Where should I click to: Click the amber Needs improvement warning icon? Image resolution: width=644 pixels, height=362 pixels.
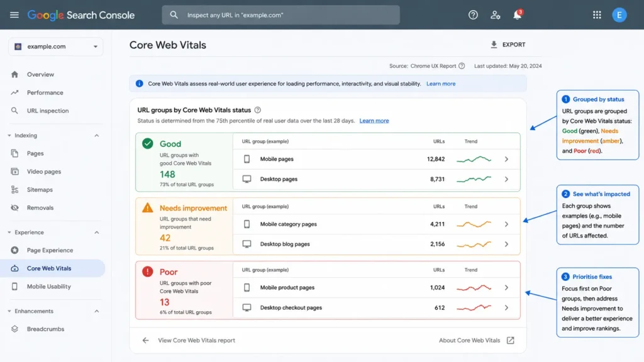(147, 207)
